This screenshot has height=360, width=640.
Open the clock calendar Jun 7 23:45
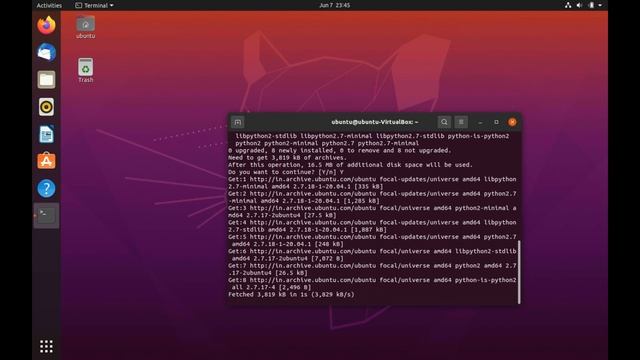point(334,5)
